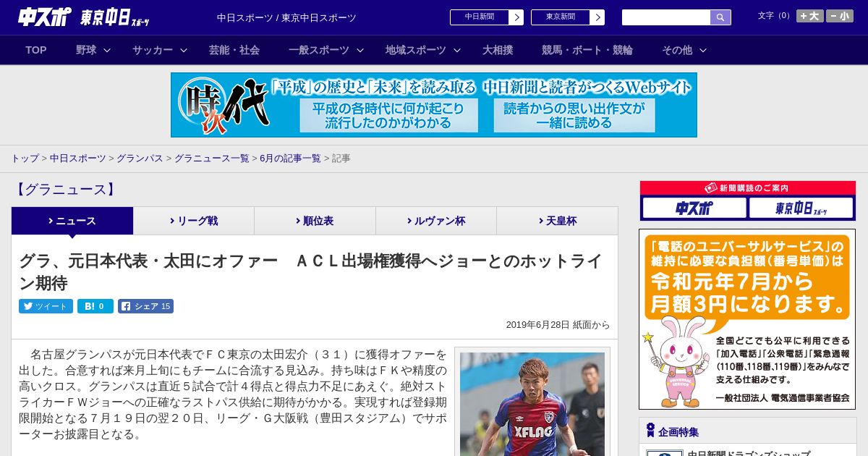Switch to the ルヴァン杯 tab
Viewport: 868px width, 456px height.
tap(436, 221)
